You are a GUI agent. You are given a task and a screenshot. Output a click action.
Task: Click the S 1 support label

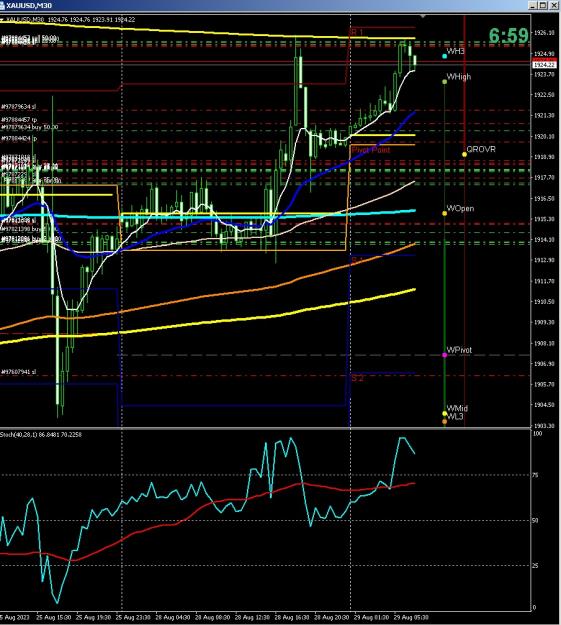coord(357,260)
